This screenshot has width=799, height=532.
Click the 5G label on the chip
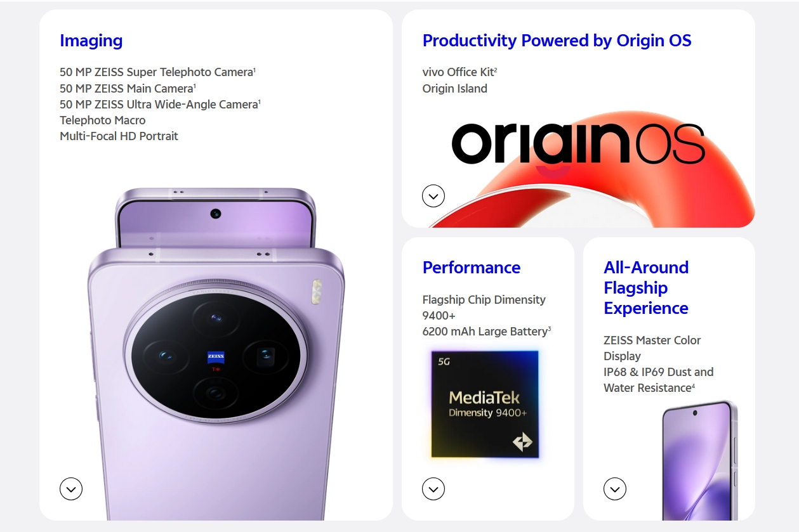(x=444, y=361)
